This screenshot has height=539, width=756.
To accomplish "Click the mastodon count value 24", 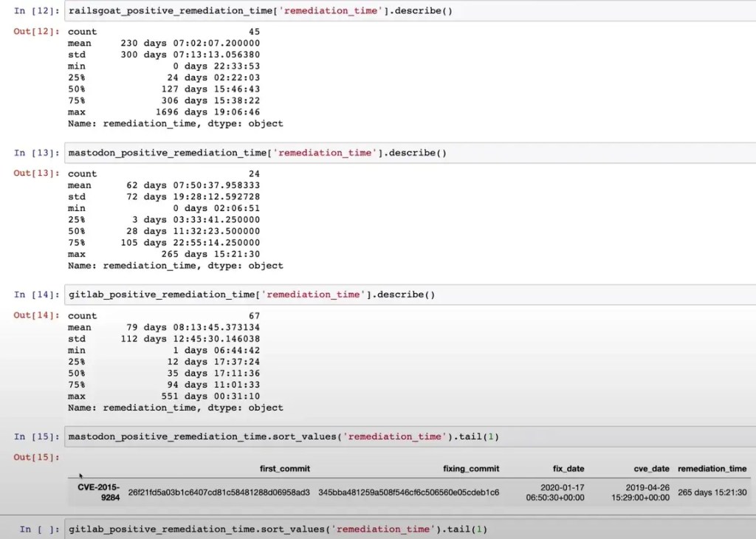I will (254, 174).
